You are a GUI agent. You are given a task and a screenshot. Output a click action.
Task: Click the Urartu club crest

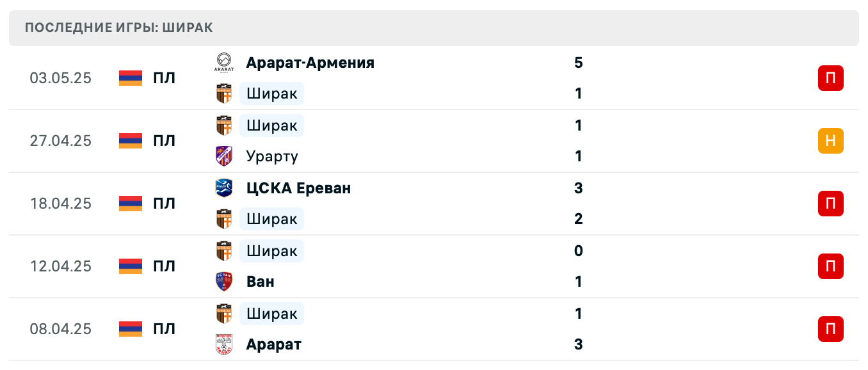pyautogui.click(x=223, y=156)
